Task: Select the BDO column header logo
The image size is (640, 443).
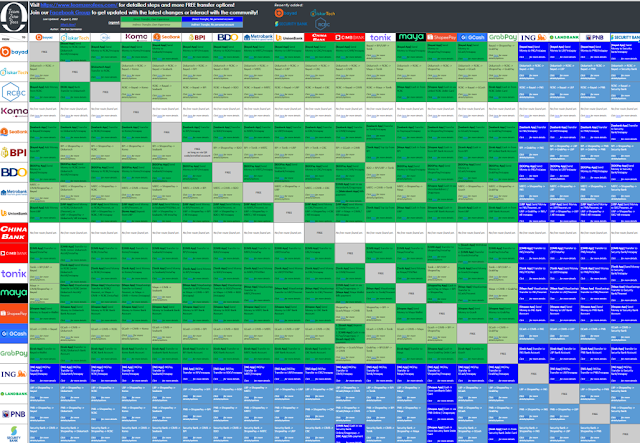Action: coord(228,37)
